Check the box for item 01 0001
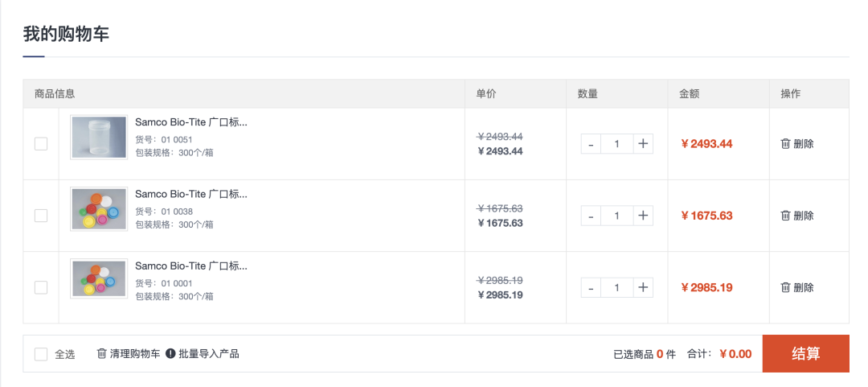This screenshot has width=868, height=387. 41,287
